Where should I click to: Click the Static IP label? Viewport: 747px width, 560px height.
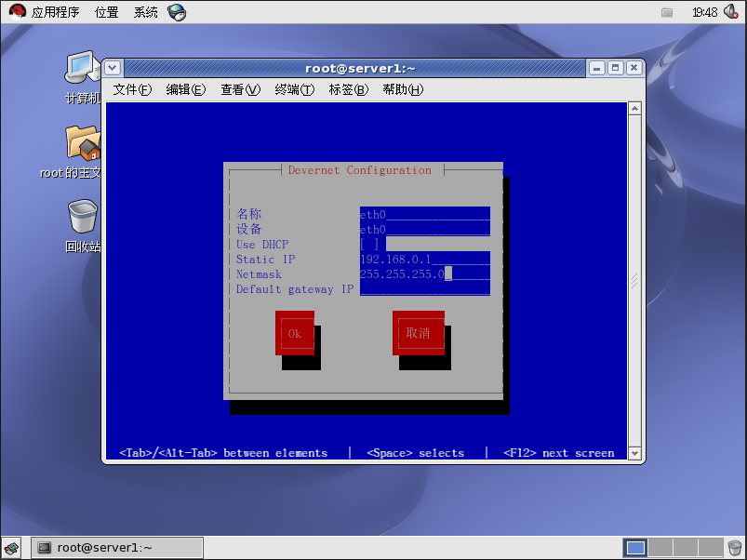pos(266,259)
